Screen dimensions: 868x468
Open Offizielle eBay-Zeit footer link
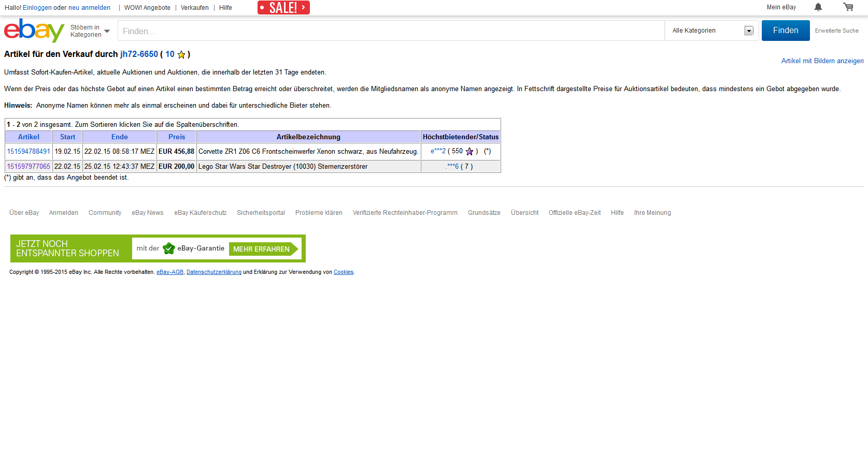click(575, 213)
